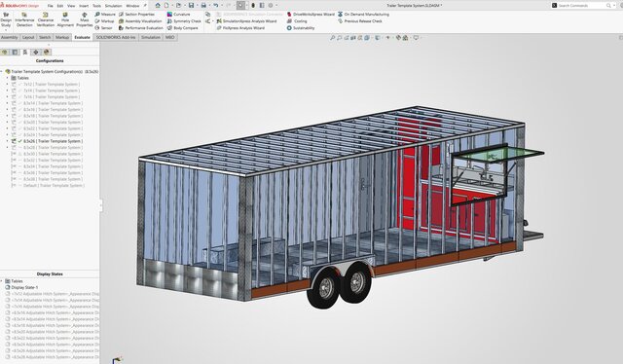Viewport: 623px width, 364px height.
Task: Click the Markup tool in ribbon
Action: coord(104,21)
